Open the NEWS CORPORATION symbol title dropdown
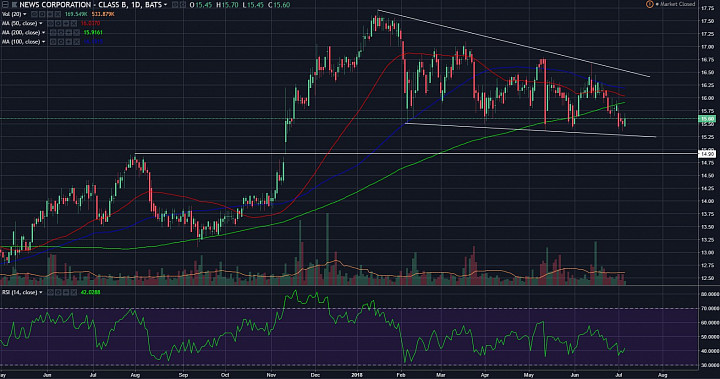This screenshot has height=379, width=720. click(165, 5)
